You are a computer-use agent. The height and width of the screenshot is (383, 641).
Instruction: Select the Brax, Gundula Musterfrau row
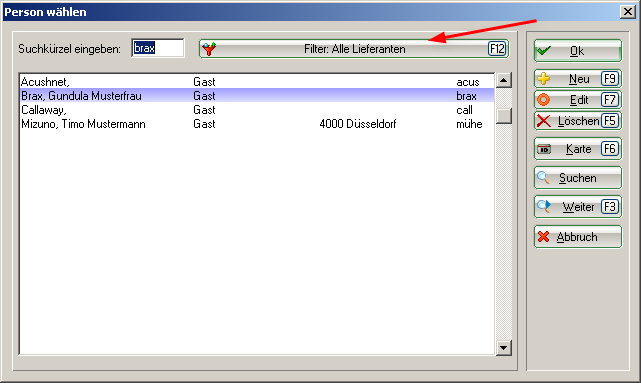click(257, 96)
